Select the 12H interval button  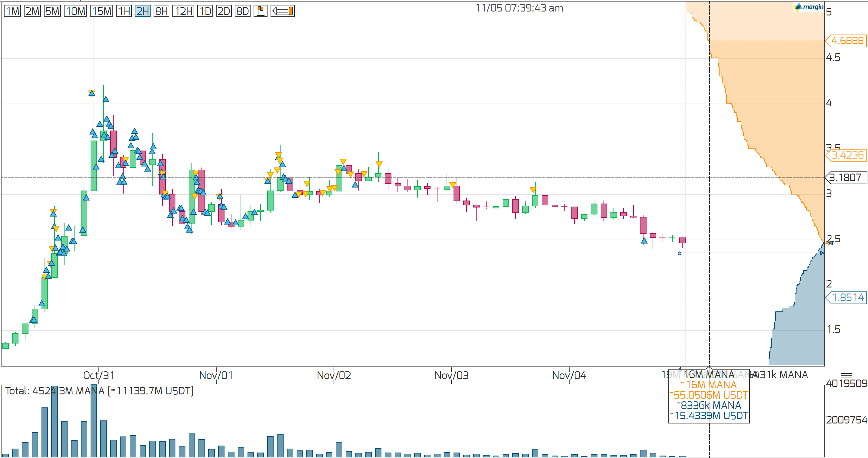point(183,11)
